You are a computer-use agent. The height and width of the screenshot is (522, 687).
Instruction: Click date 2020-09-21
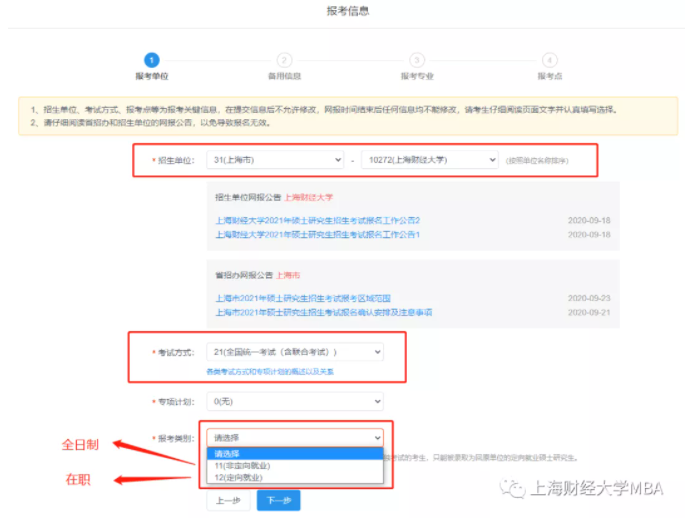click(x=589, y=312)
